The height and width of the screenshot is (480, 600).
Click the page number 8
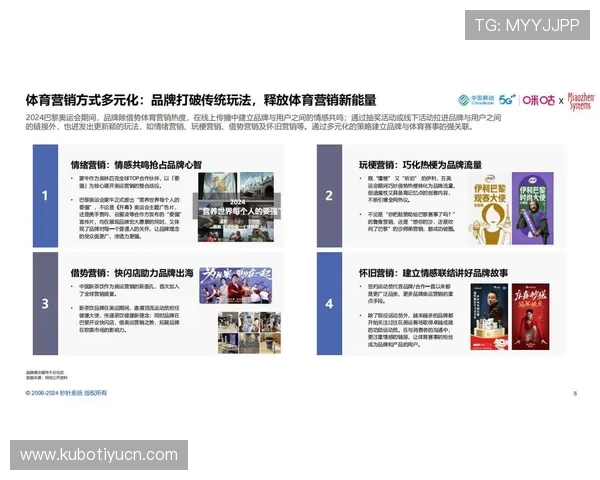tap(575, 393)
